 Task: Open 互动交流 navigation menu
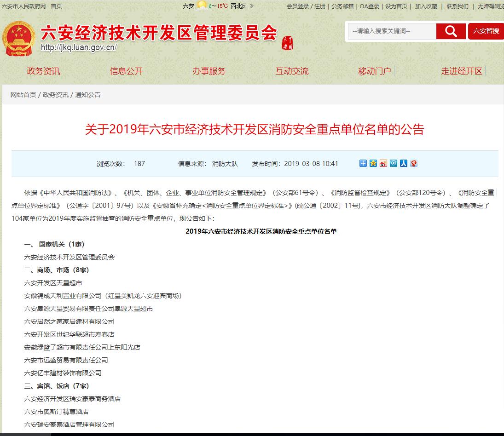[x=292, y=71]
